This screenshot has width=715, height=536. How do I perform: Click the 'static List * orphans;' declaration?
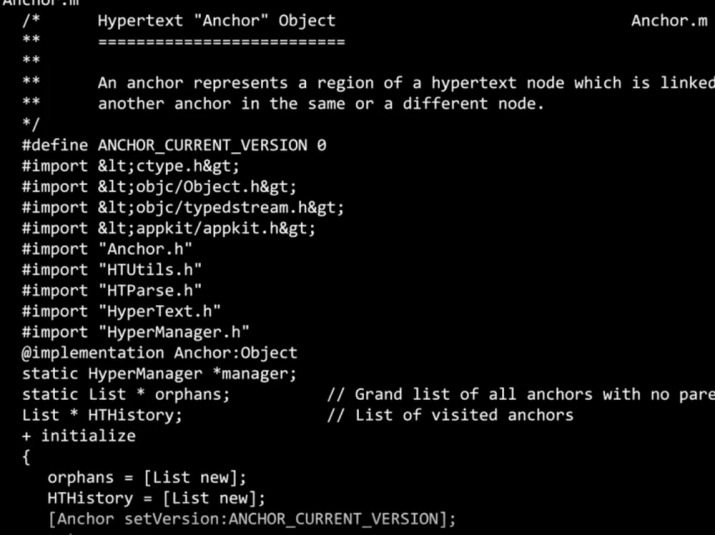[x=126, y=394]
